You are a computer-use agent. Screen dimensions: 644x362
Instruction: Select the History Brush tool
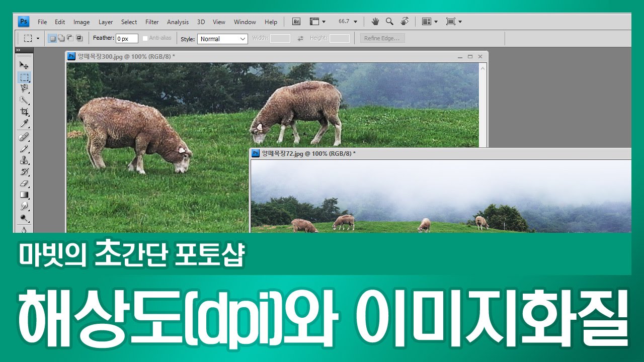[24, 172]
